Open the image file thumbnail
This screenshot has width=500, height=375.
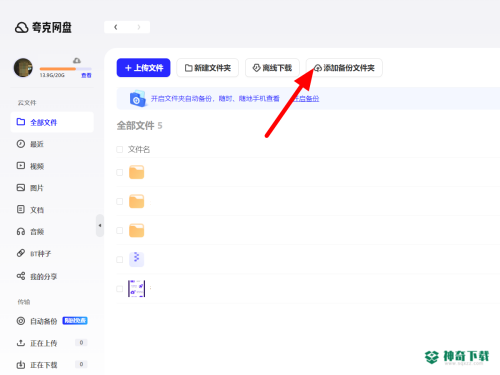point(136,289)
